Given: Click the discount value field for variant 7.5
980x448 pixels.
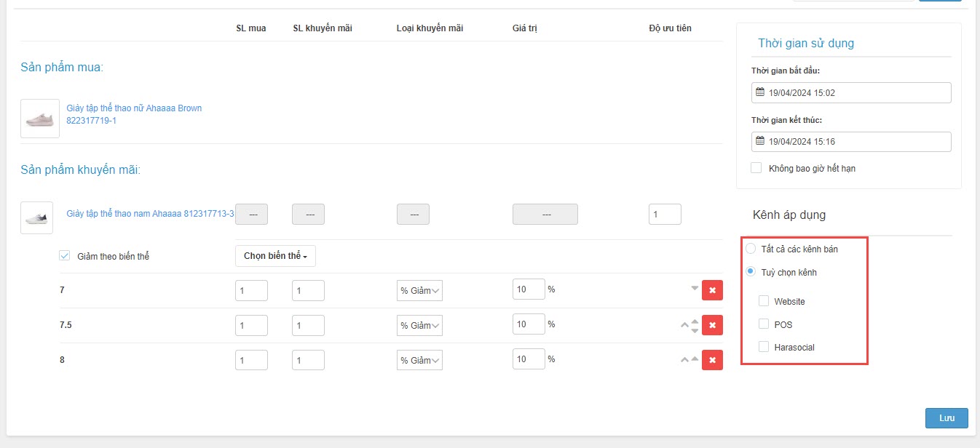Looking at the screenshot, I should (x=529, y=324).
